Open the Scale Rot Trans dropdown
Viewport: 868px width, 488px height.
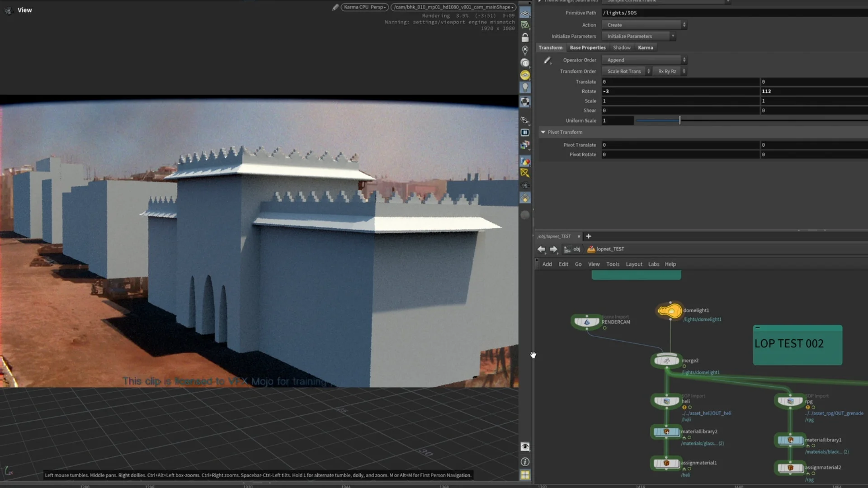(627, 71)
